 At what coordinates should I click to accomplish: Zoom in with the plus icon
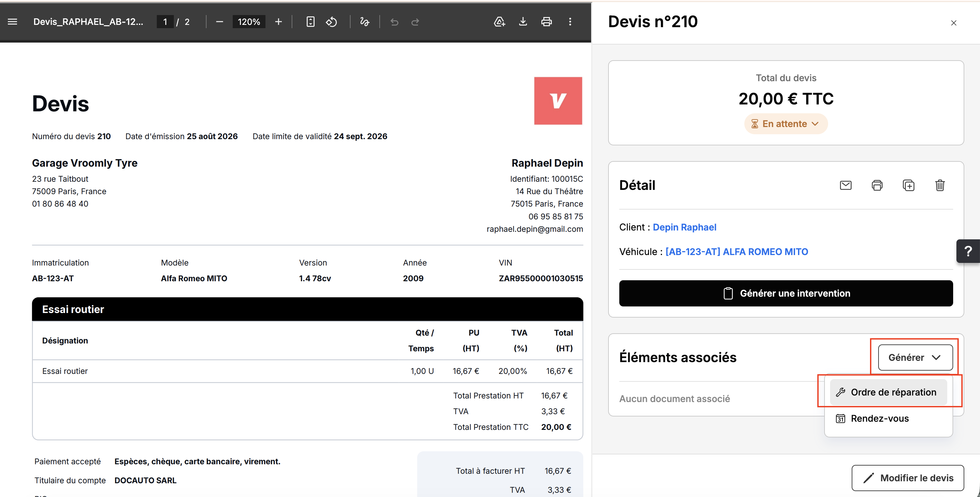(279, 22)
